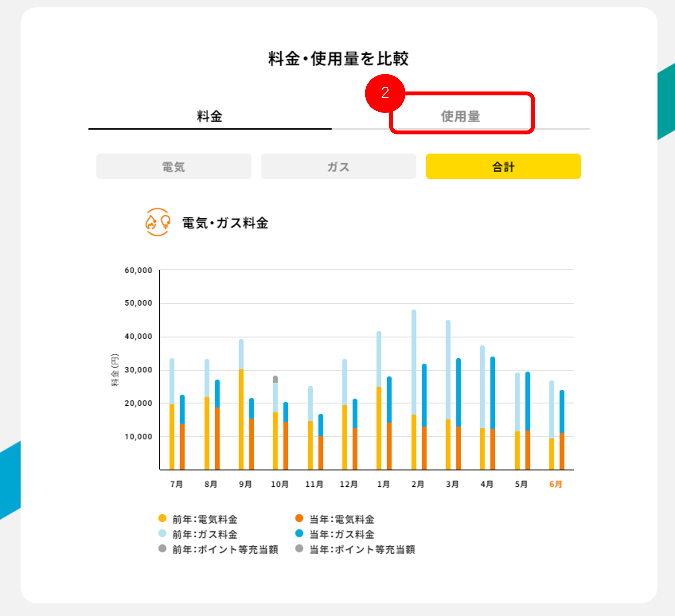
Task: Click the 11月 axis label
Action: pyautogui.click(x=314, y=484)
